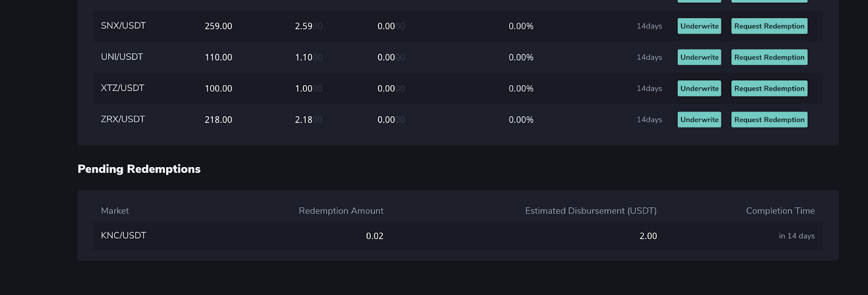Click the Completion Time column header
Image resolution: width=868 pixels, height=295 pixels.
point(780,211)
